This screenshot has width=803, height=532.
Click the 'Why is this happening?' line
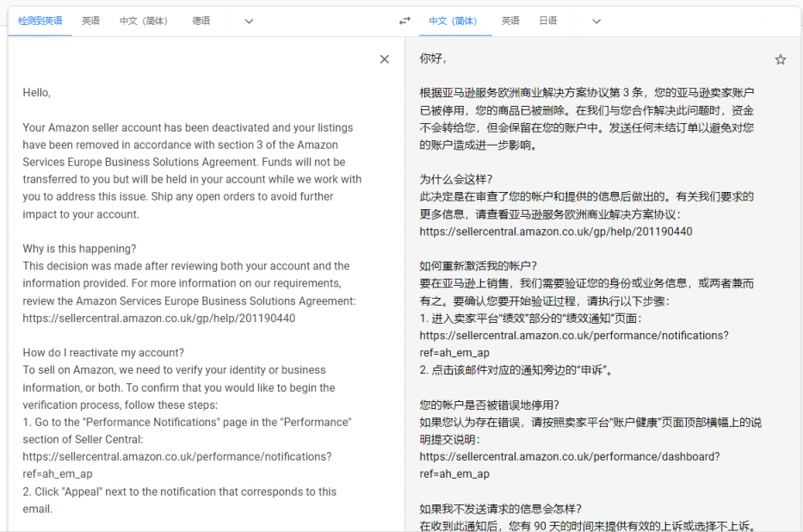tap(79, 249)
